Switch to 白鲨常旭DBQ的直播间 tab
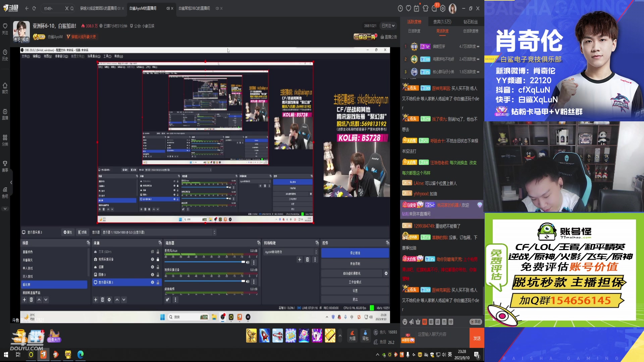 click(x=194, y=8)
